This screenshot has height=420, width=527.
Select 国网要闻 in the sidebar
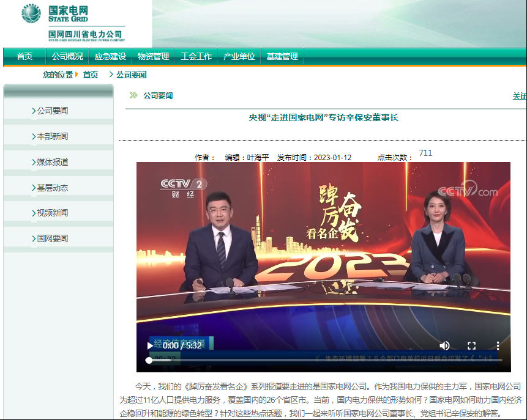pyautogui.click(x=53, y=238)
